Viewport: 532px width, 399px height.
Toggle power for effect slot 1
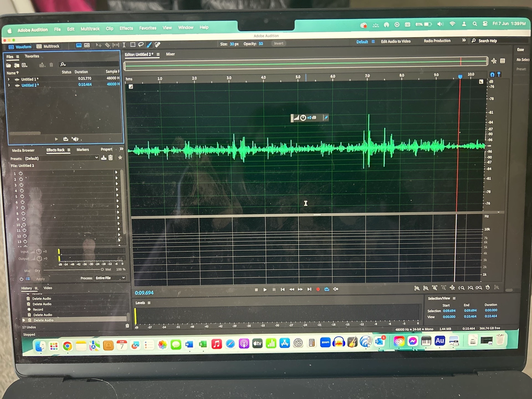click(x=21, y=173)
